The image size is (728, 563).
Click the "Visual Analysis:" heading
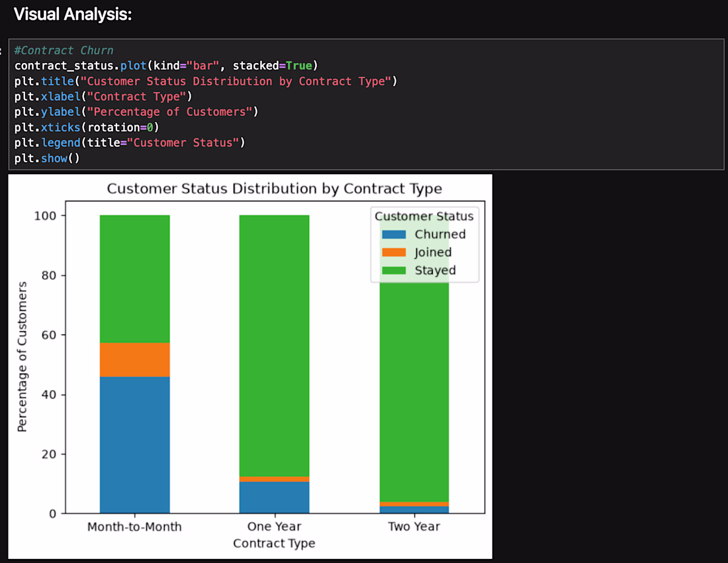pos(73,15)
